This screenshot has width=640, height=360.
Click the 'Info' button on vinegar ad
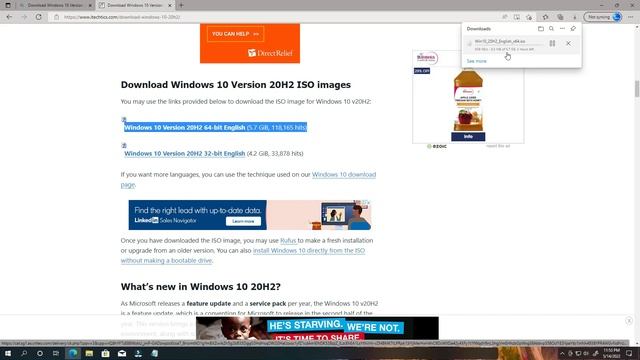pos(468,136)
